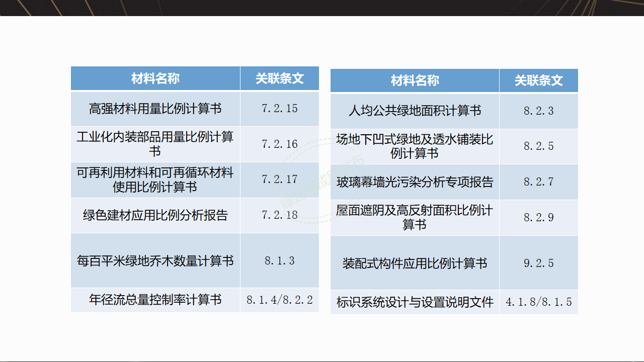This screenshot has width=644, height=362.
Task: Select 工业化内装部品用量比例计算书 cell
Action: tap(155, 144)
